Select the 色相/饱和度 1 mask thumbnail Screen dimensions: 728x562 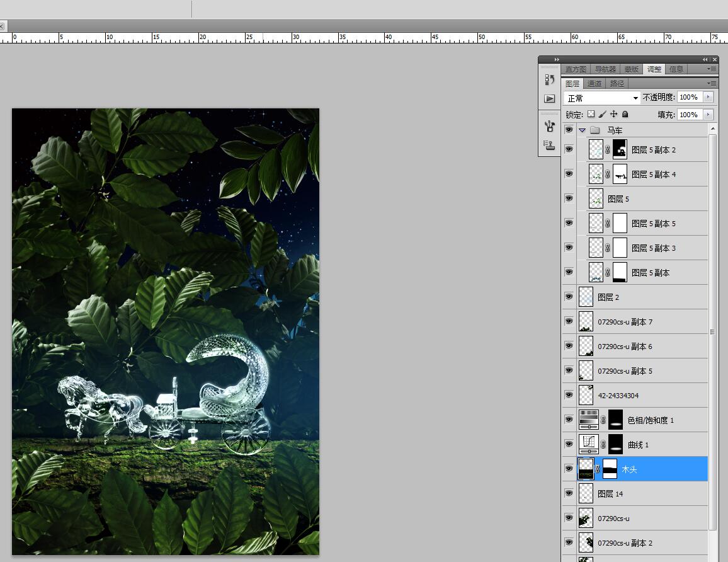[x=616, y=420]
